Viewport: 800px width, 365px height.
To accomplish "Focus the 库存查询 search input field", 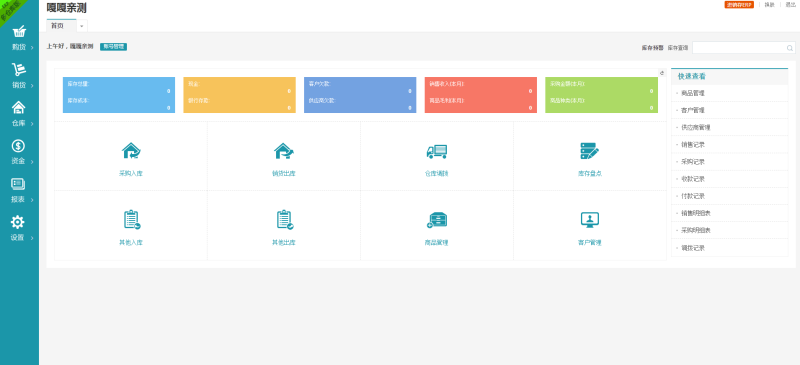I will [739, 48].
